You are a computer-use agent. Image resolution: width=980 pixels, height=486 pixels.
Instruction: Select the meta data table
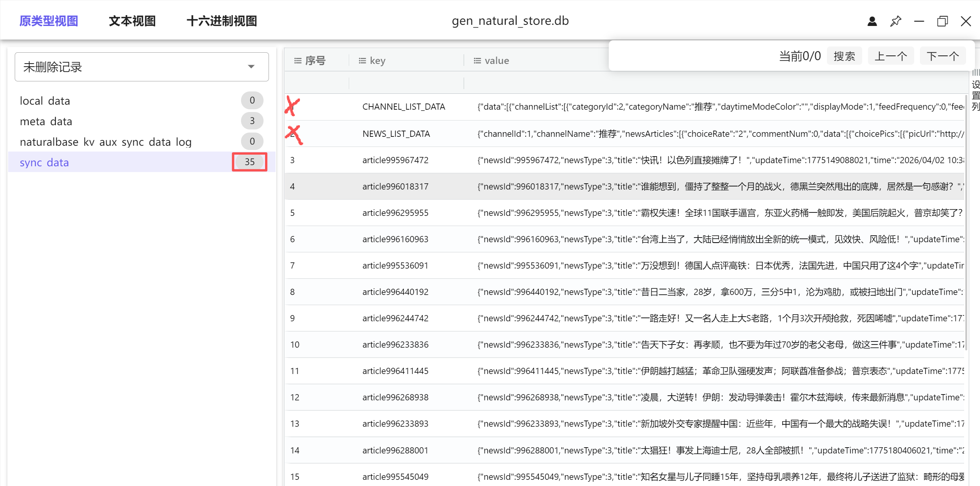[46, 121]
